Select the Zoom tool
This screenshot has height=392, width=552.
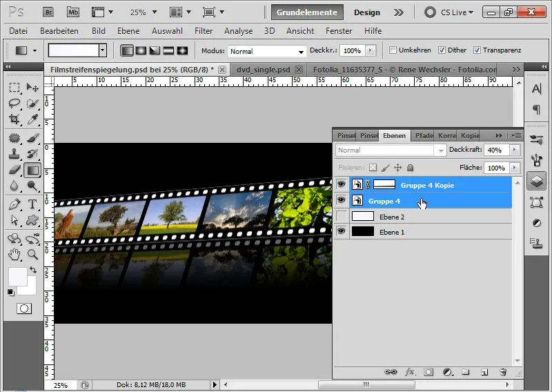pyautogui.click(x=32, y=254)
